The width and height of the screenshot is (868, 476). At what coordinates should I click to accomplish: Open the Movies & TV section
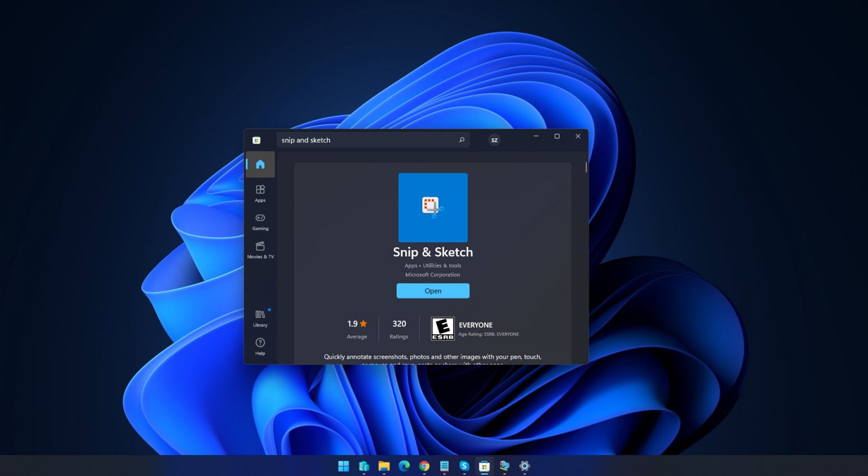(260, 249)
